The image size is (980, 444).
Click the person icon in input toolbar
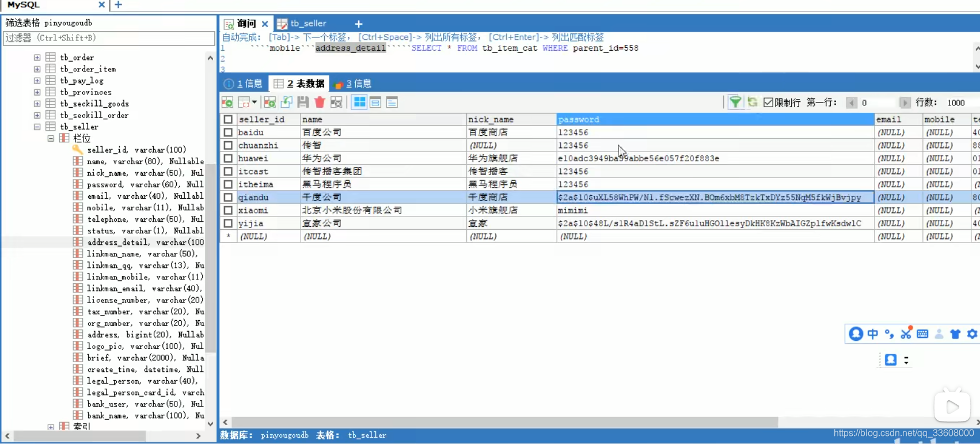[x=939, y=333]
